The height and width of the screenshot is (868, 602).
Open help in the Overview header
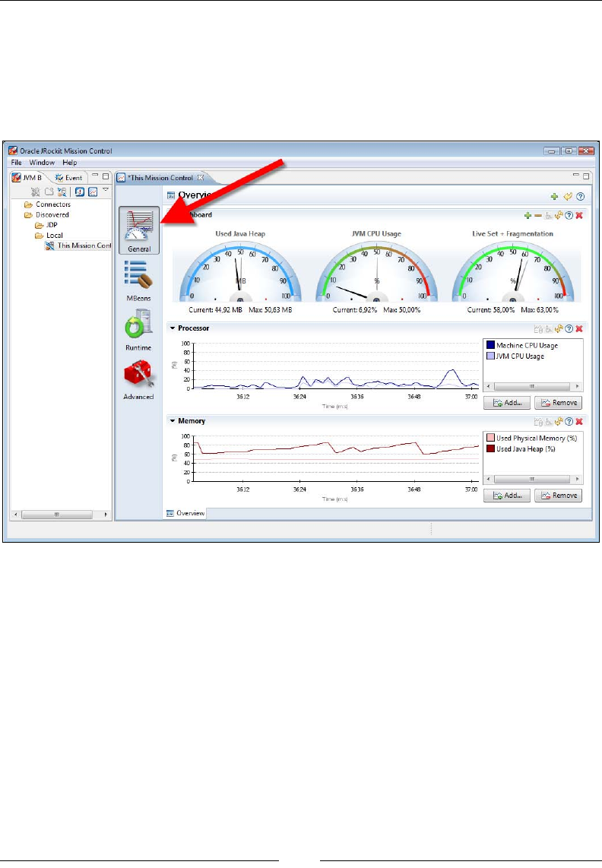point(581,197)
